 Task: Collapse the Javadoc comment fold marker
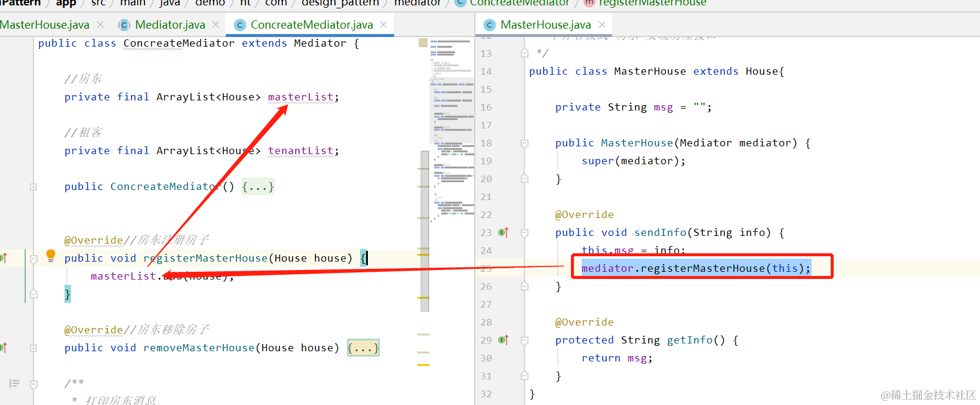tap(33, 384)
